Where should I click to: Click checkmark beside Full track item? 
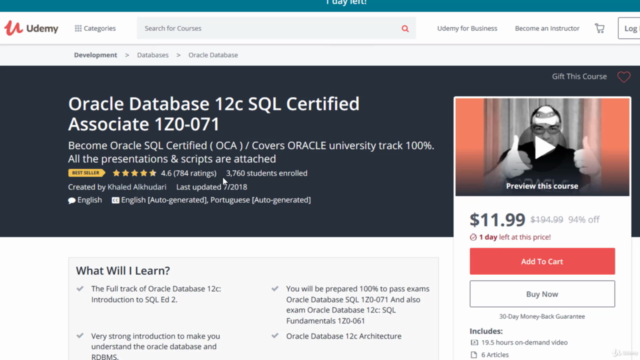80,289
